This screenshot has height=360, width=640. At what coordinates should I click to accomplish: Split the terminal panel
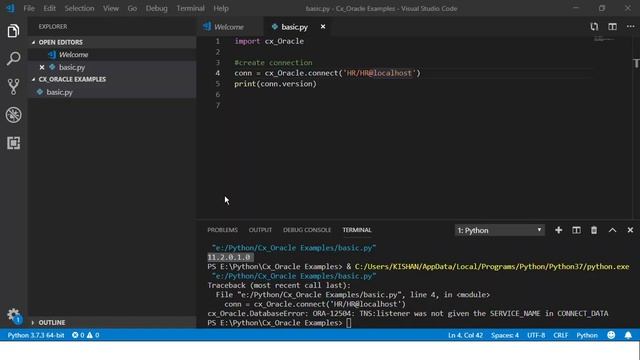(x=576, y=230)
